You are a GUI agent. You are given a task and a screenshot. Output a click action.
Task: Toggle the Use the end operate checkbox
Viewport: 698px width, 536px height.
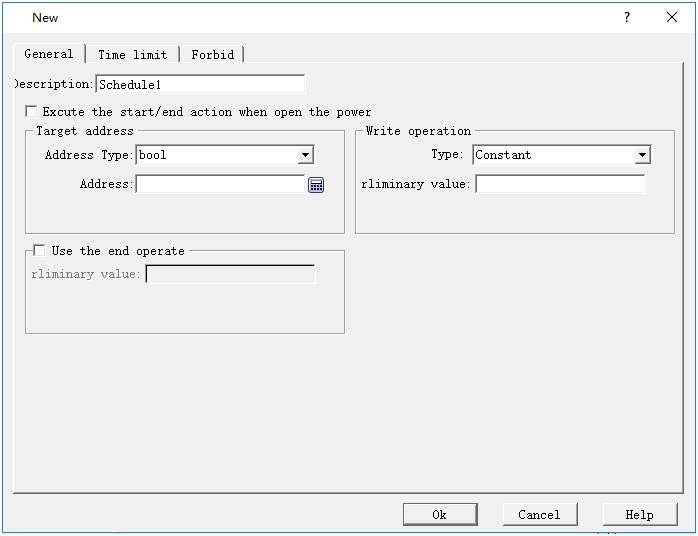click(x=40, y=251)
